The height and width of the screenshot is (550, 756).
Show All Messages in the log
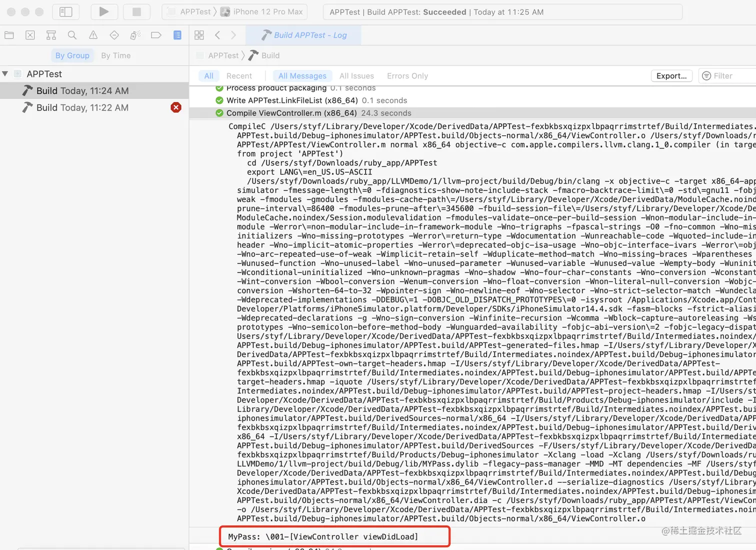302,76
